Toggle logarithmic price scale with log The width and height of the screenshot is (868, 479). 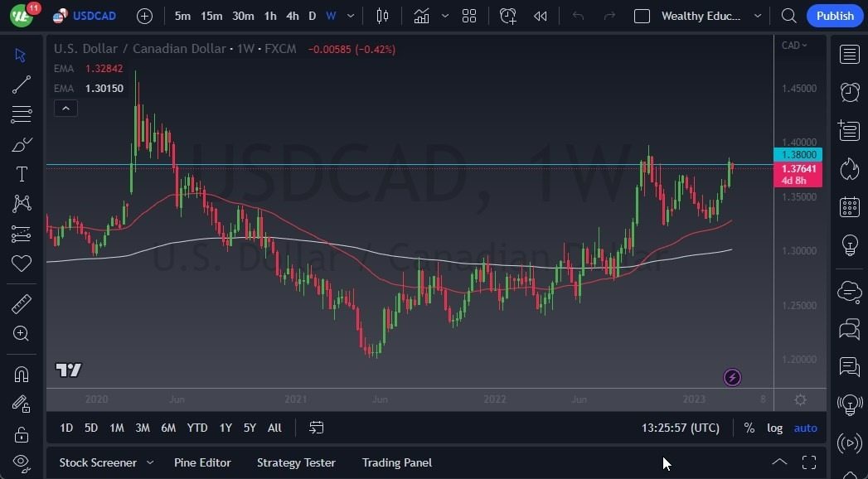click(774, 428)
